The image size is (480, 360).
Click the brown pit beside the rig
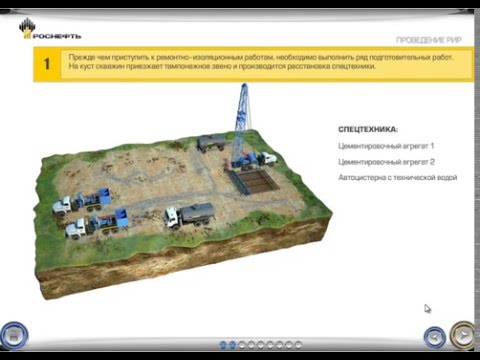256,181
